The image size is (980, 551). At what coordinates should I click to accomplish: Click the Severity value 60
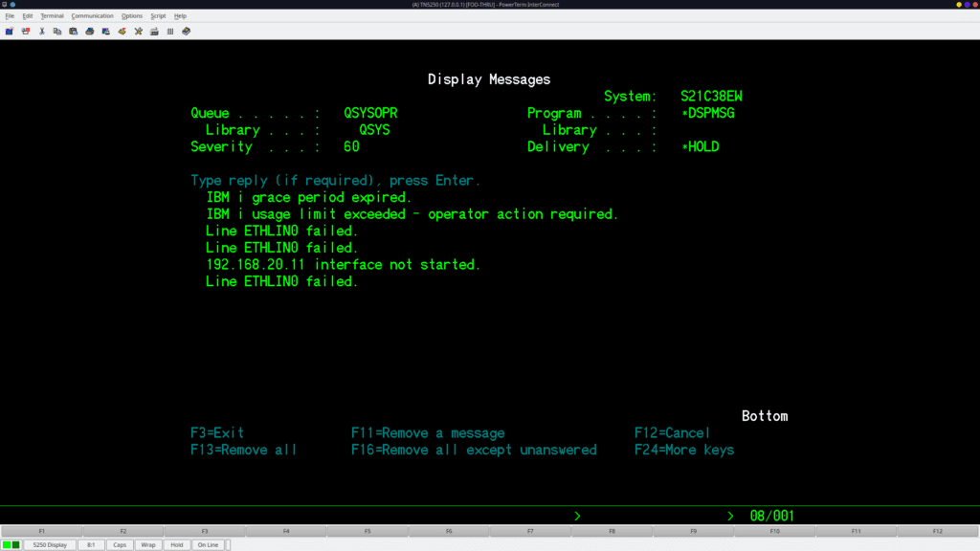[351, 146]
